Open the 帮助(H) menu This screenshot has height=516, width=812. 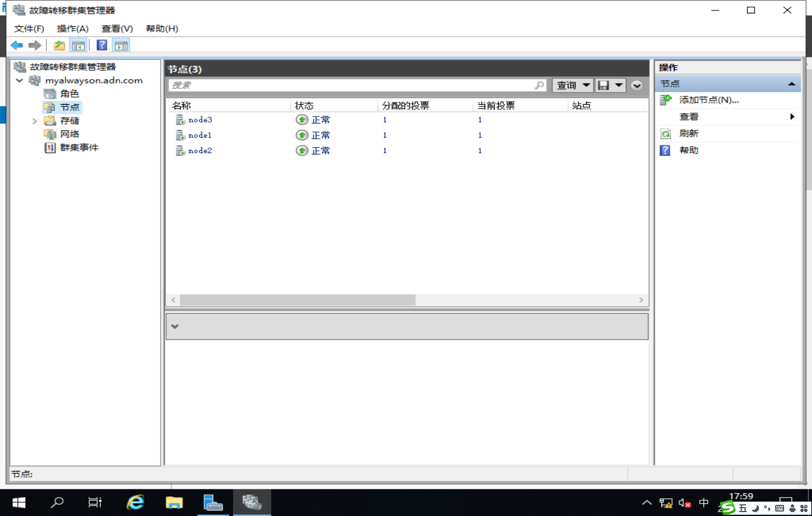[x=162, y=28]
